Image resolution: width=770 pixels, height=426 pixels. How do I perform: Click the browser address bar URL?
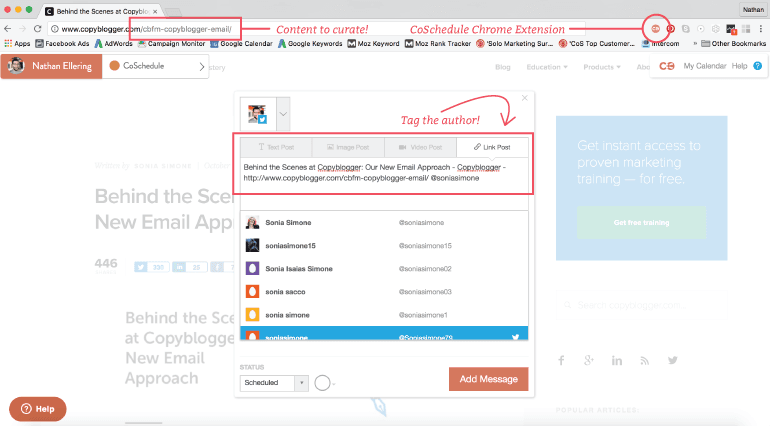point(146,29)
